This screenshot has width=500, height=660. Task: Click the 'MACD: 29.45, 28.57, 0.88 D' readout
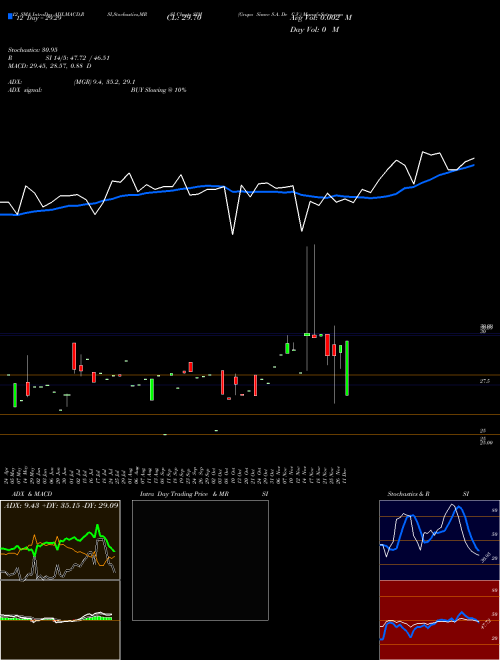pos(50,66)
